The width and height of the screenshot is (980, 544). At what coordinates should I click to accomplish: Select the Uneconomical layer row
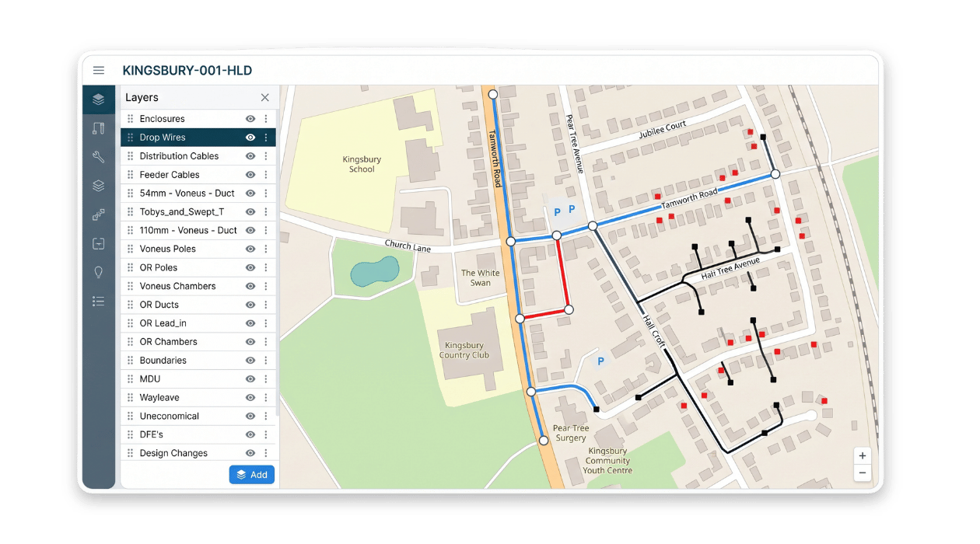coord(198,416)
